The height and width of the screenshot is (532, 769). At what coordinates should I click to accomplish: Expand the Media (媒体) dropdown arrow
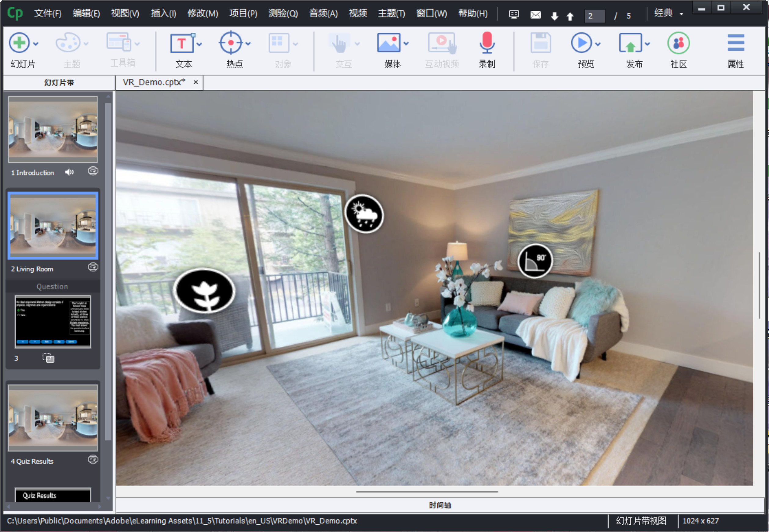[406, 44]
